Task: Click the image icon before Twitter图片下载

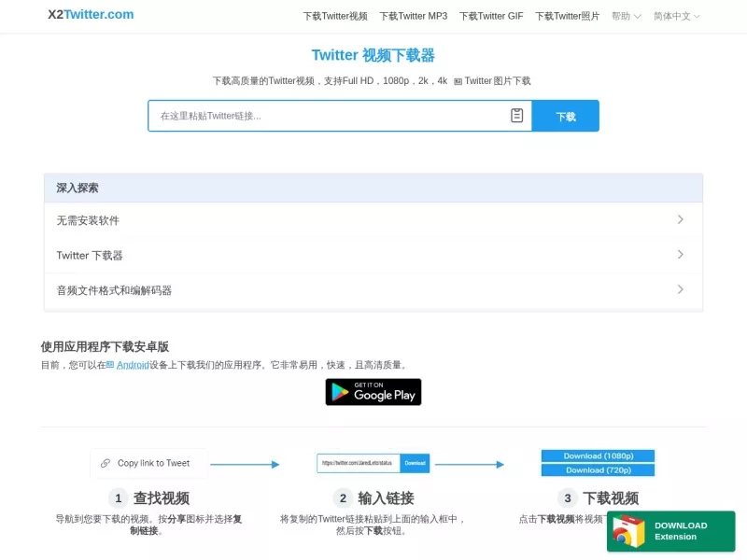Action: tap(458, 81)
